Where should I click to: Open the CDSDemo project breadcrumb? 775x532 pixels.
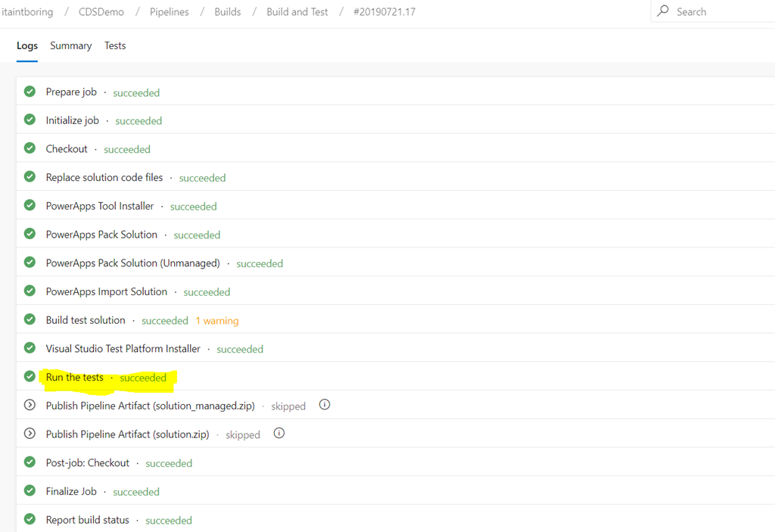coord(101,12)
